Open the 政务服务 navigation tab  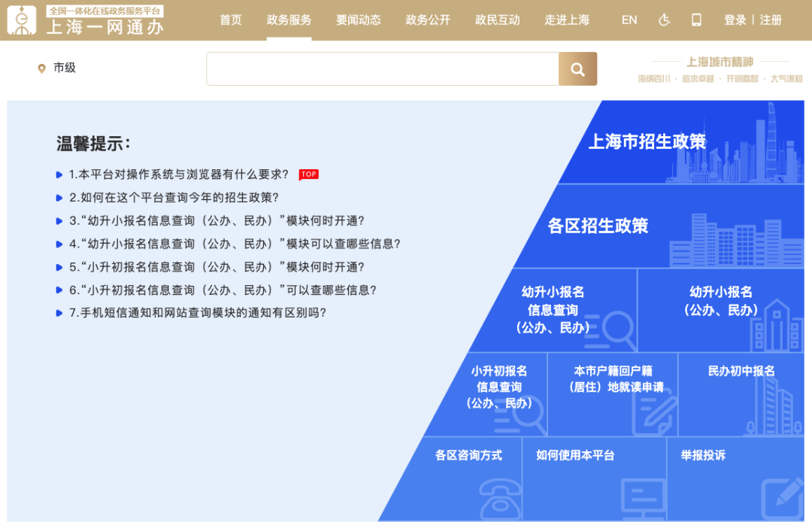(289, 20)
